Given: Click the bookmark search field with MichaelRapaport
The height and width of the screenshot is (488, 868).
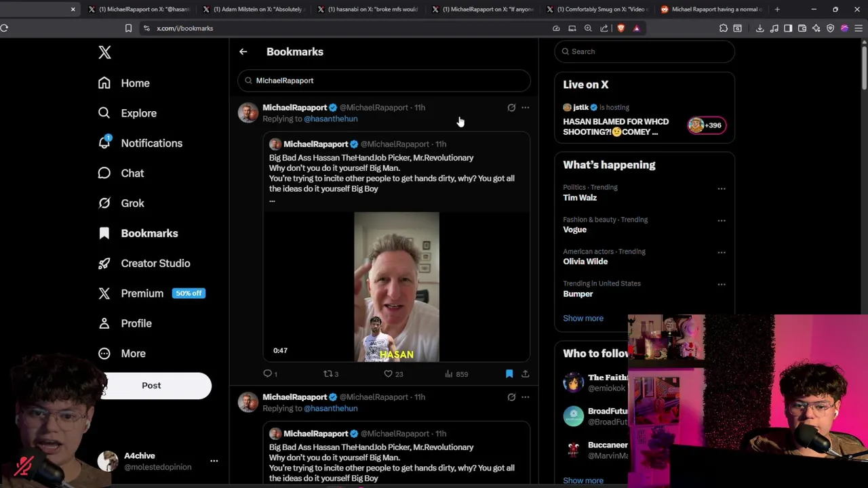Looking at the screenshot, I should coord(384,81).
